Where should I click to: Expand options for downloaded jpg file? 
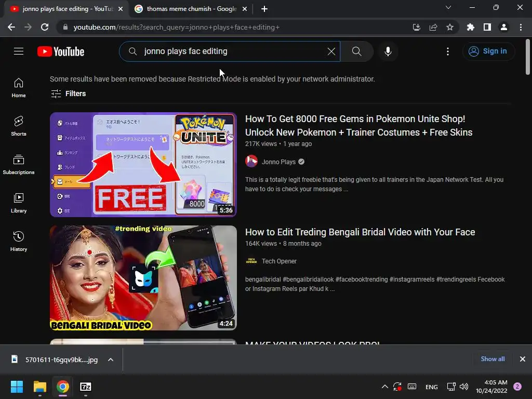[111, 360]
